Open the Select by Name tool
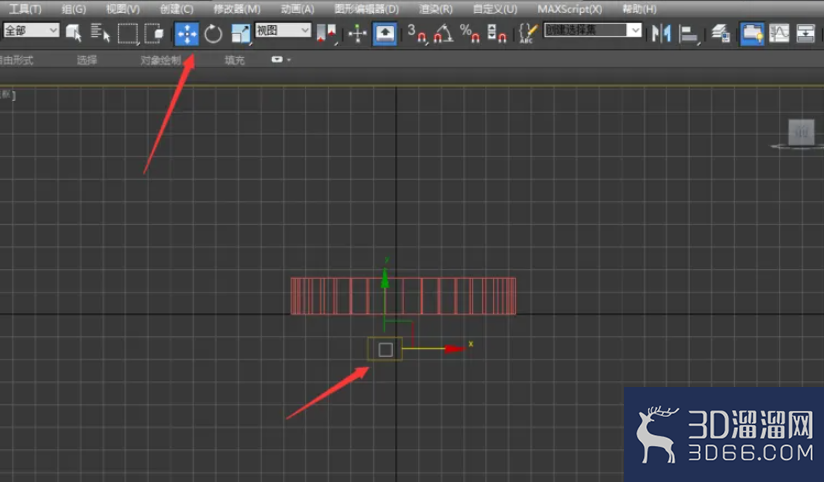This screenshot has width=824, height=482. 100,33
